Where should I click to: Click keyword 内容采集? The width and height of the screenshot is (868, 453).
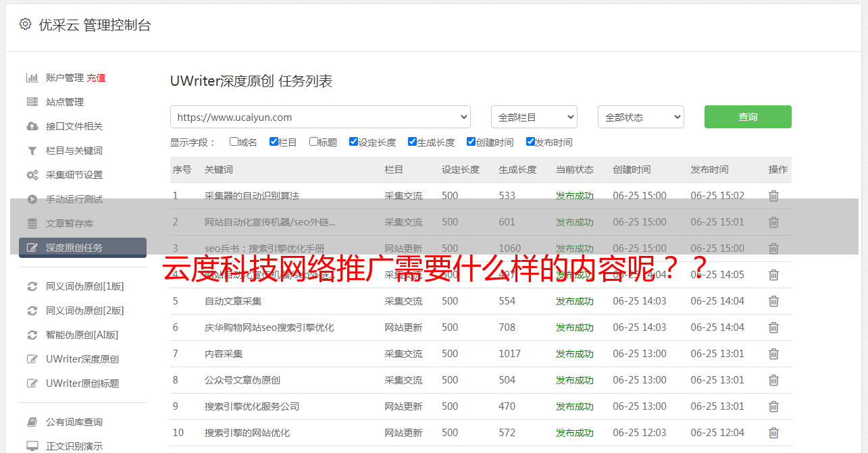coord(224,354)
